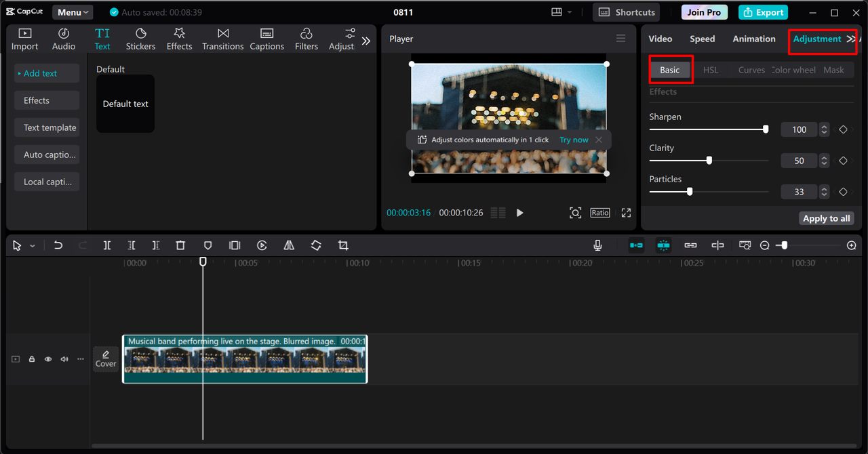The width and height of the screenshot is (868, 454).
Task: Open the Text template category
Action: [47, 127]
